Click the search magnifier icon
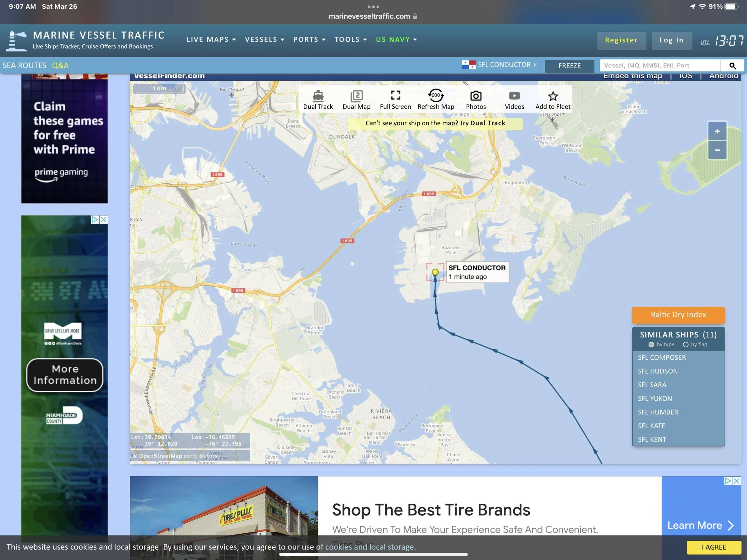Screen dimensions: 747x560 [x=732, y=65]
